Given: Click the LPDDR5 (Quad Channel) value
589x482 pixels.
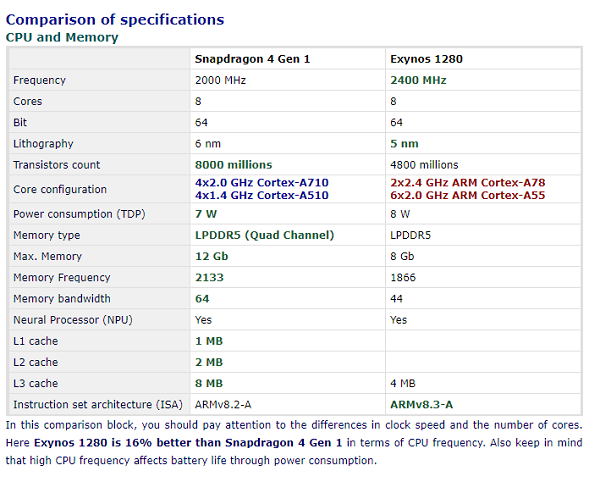Looking at the screenshot, I should pyautogui.click(x=264, y=235).
